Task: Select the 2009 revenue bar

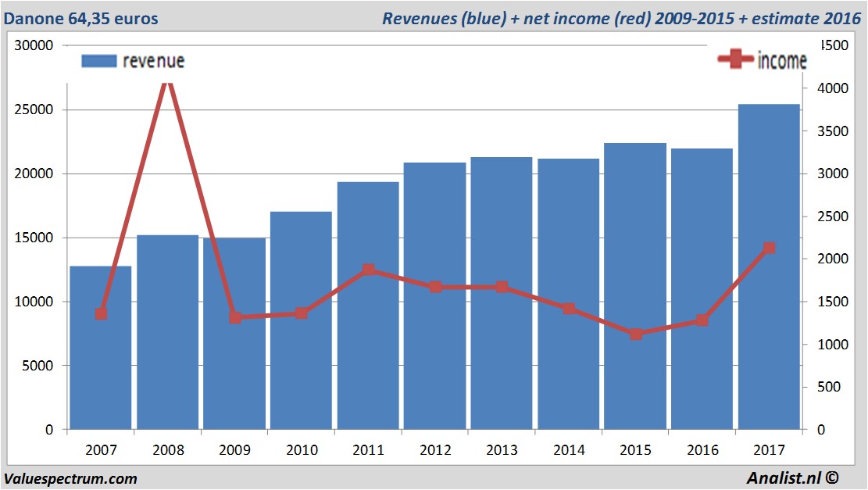Action: point(234,334)
